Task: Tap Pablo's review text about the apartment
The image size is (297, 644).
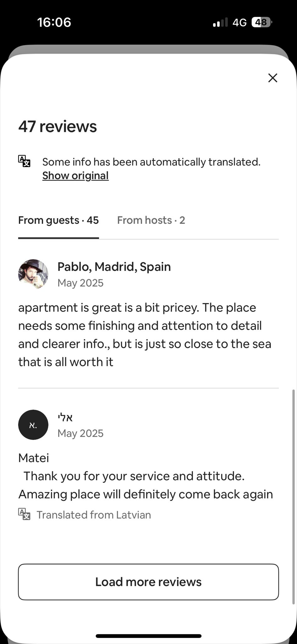Action: [x=145, y=335]
